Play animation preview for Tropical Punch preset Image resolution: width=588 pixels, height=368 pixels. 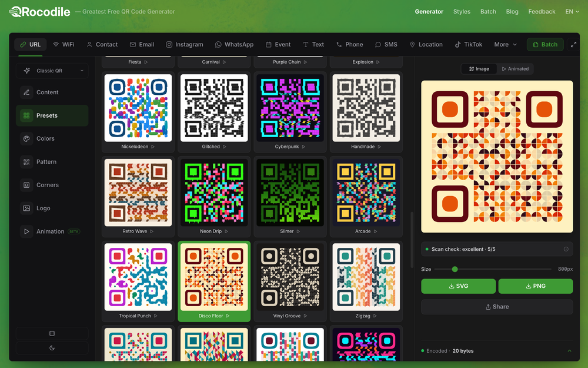pos(156,316)
